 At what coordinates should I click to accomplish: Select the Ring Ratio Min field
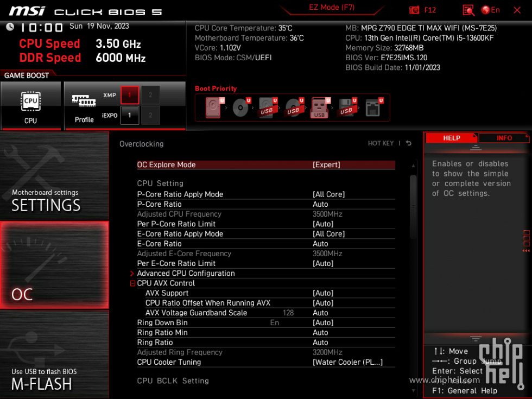tap(266, 332)
